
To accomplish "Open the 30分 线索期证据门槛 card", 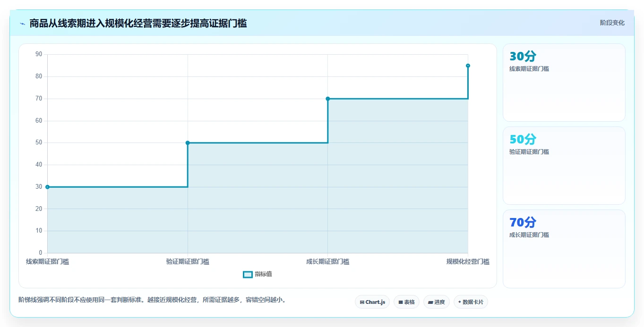I will click(x=564, y=83).
